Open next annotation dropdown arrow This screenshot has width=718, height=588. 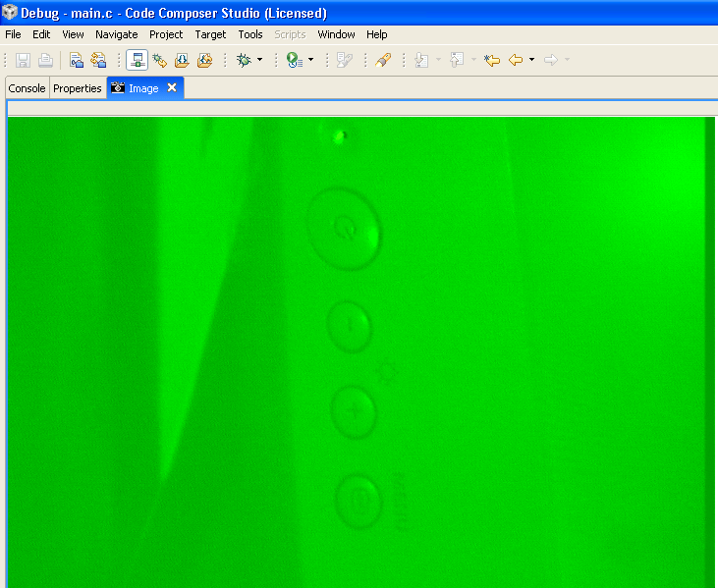pyautogui.click(x=438, y=60)
